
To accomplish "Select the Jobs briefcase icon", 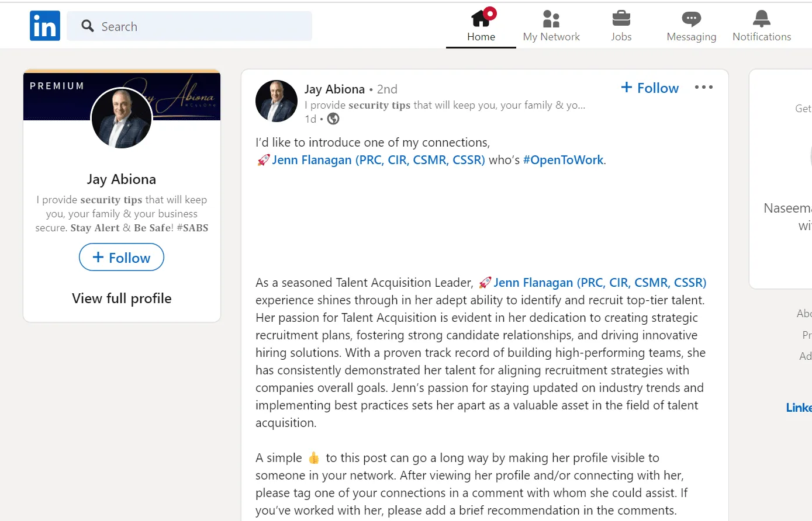I will 621,19.
